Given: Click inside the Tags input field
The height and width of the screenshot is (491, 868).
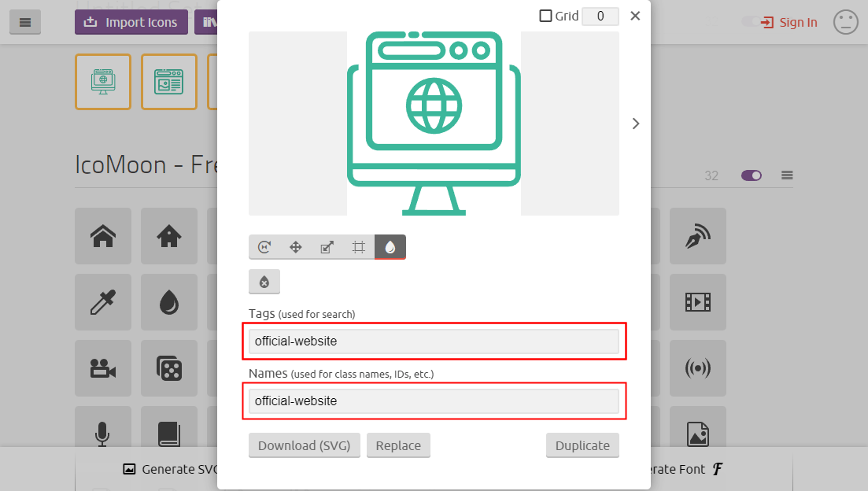Looking at the screenshot, I should pyautogui.click(x=434, y=341).
